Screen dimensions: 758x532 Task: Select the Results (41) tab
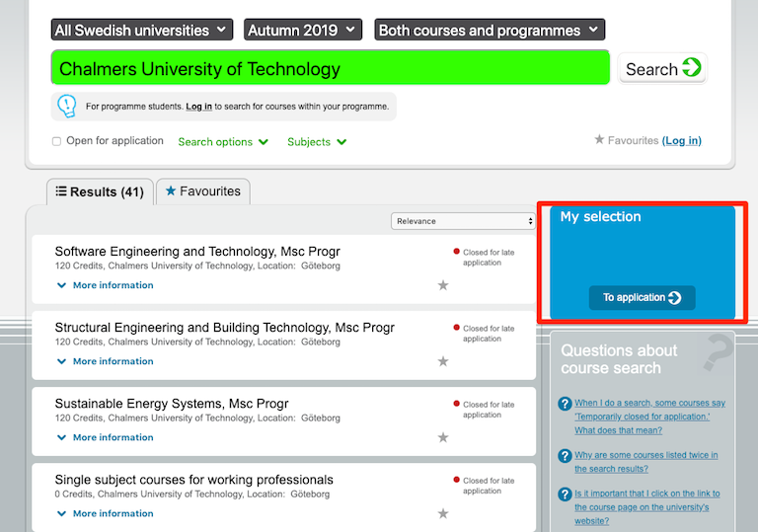click(x=100, y=192)
